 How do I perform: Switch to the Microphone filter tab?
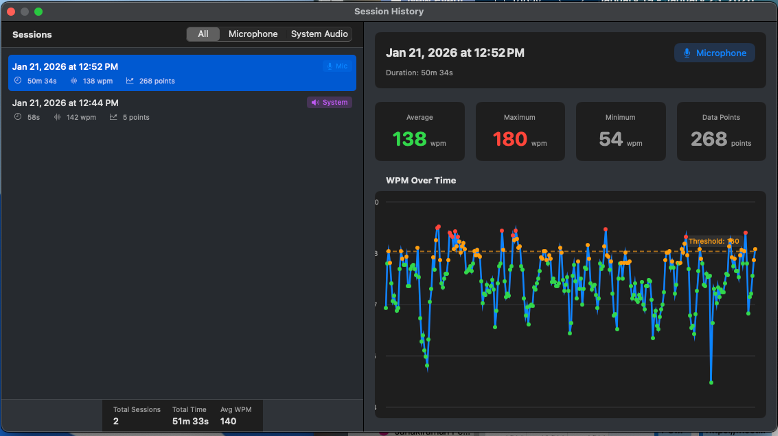pos(253,34)
